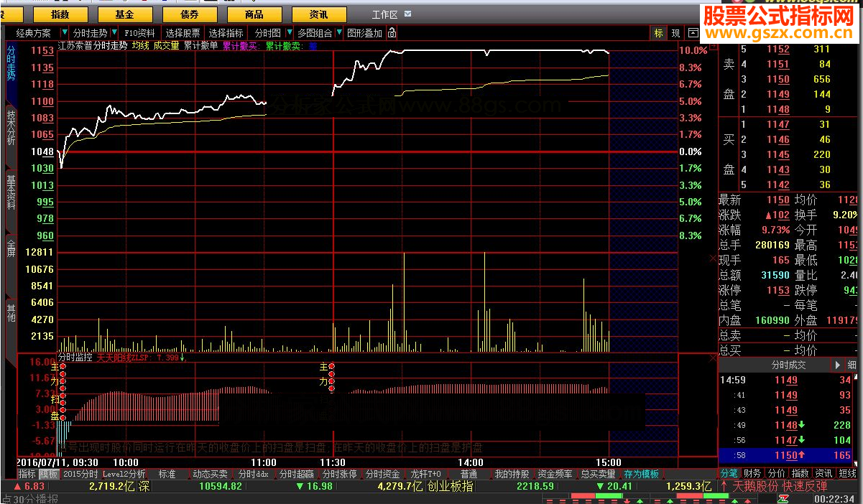Click the 现 icon in toolbar
The height and width of the screenshot is (504, 863).
[675, 33]
